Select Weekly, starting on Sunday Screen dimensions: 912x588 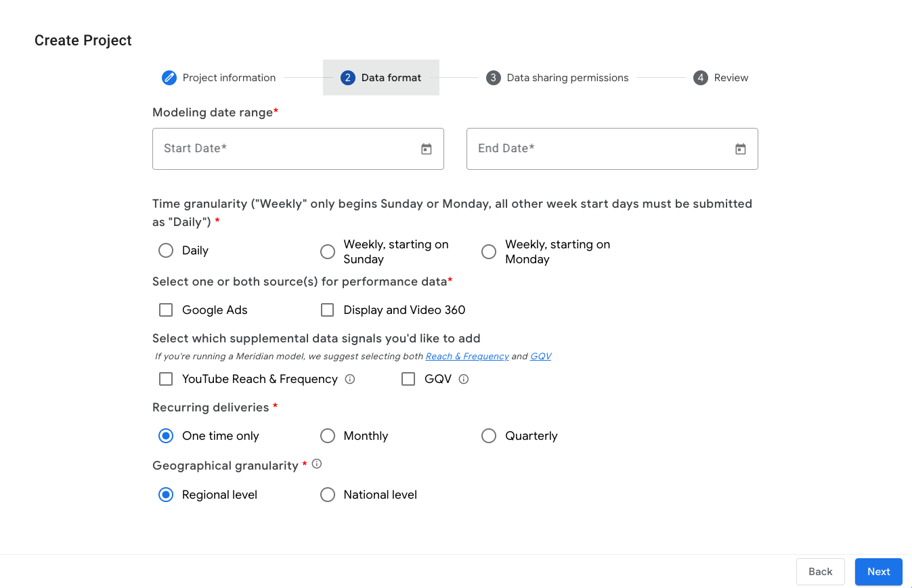pos(328,251)
